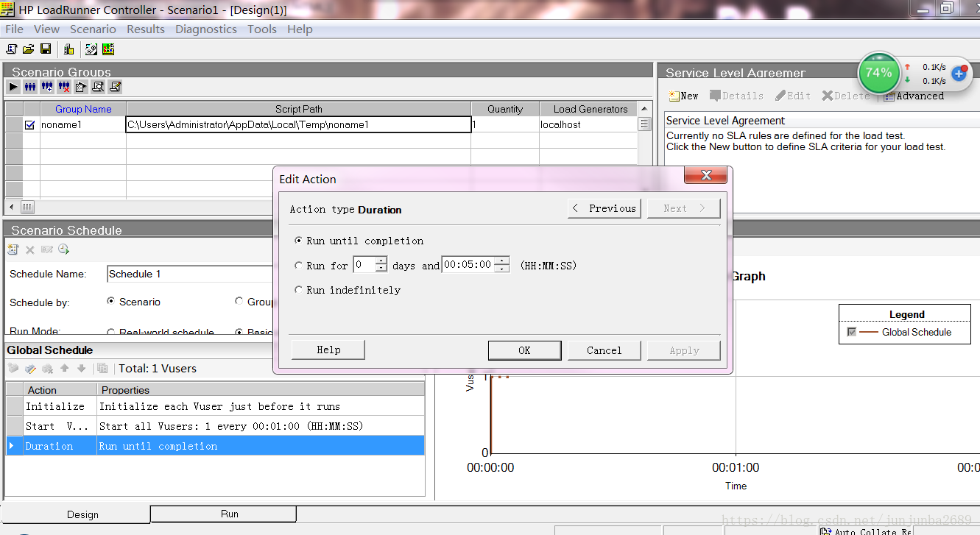
Task: Click the Schedule Name input field
Action: (190, 274)
